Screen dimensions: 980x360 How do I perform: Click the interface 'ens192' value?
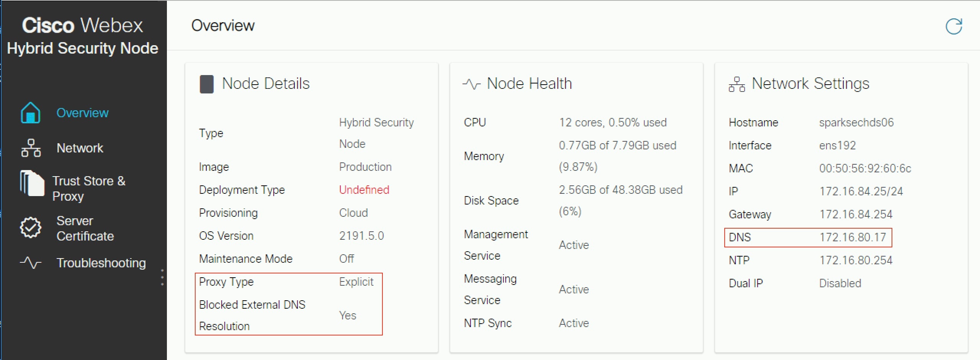click(x=837, y=146)
